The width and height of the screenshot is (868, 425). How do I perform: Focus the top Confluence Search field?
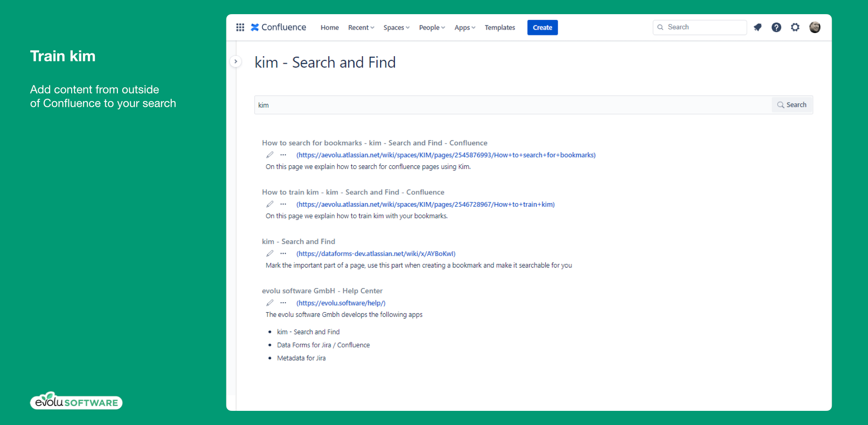pyautogui.click(x=700, y=27)
